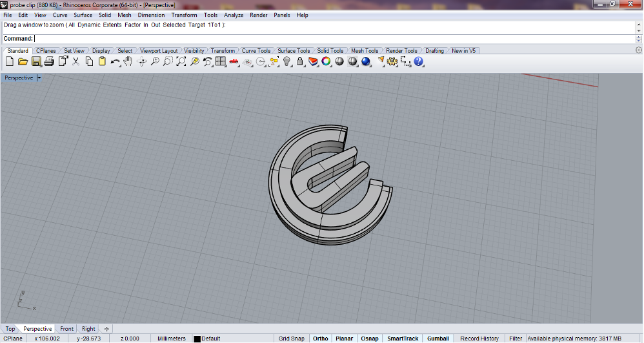Screen dimensions: 644x343
Task: Click the Available physical memory status text
Action: (574, 338)
